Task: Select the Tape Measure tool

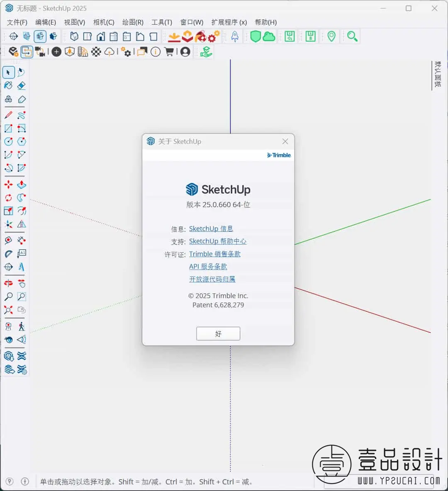Action: pyautogui.click(x=8, y=240)
